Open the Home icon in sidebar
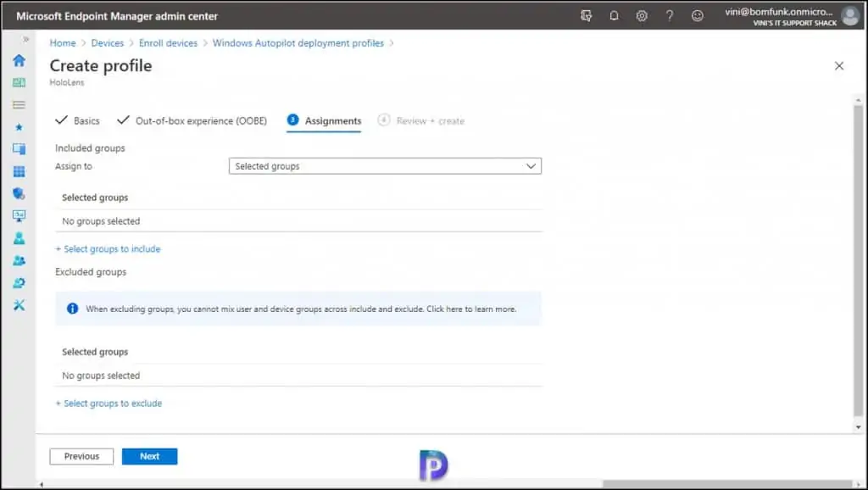The height and width of the screenshot is (490, 868). [19, 60]
